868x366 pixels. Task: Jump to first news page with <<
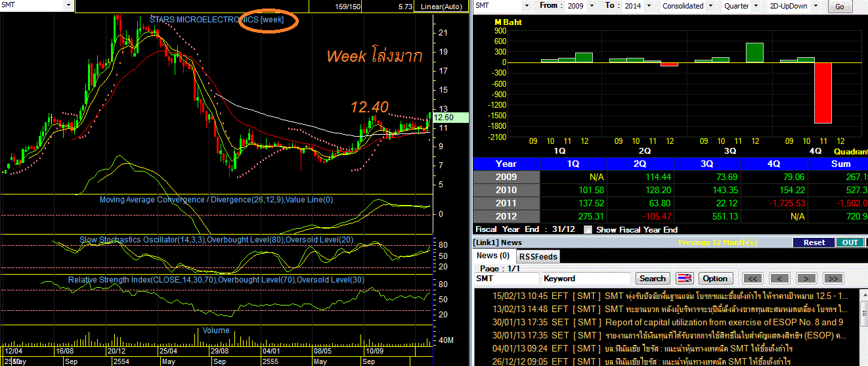click(x=753, y=278)
